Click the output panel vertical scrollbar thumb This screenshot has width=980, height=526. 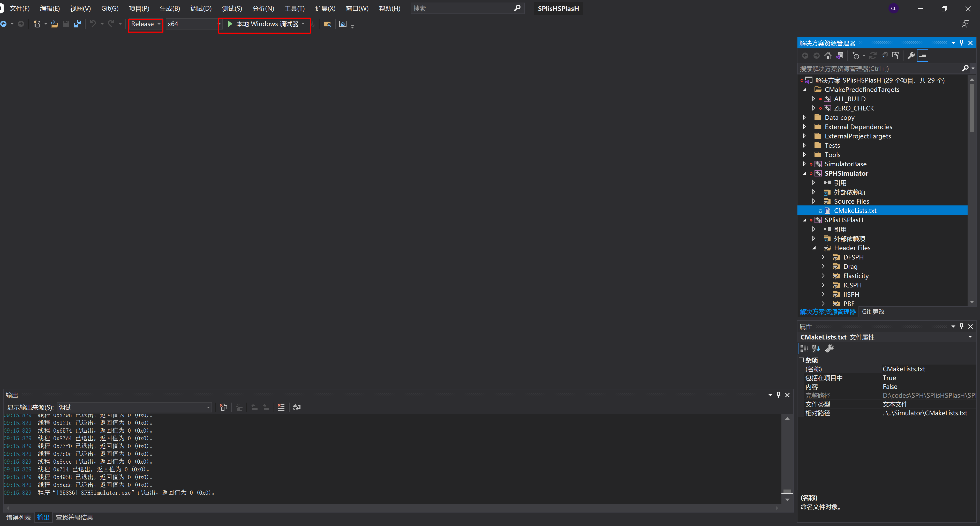click(787, 491)
